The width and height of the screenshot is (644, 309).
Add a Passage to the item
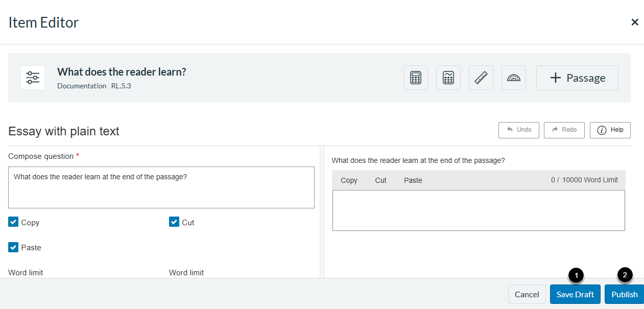577,78
